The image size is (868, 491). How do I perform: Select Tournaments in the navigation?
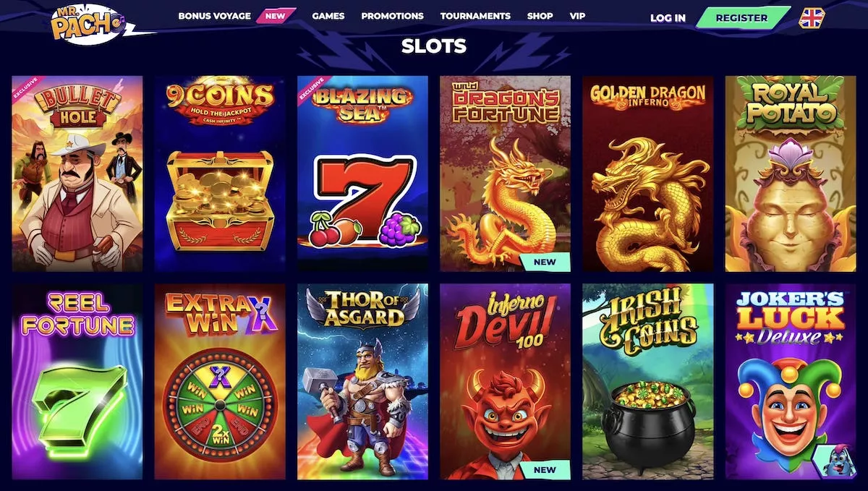click(475, 15)
